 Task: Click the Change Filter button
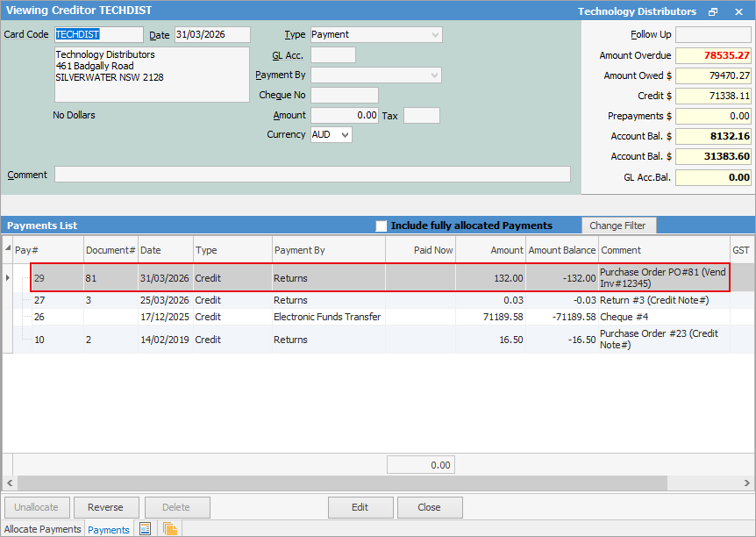coord(617,226)
